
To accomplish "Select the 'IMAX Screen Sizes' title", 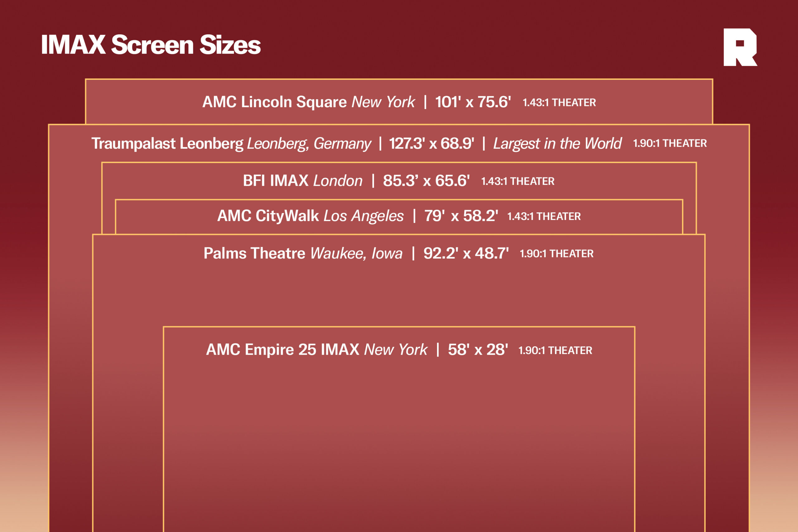I will (x=151, y=45).
